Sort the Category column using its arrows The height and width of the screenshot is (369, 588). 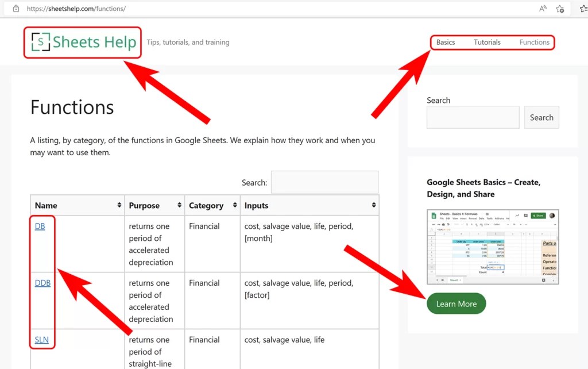pyautogui.click(x=235, y=205)
